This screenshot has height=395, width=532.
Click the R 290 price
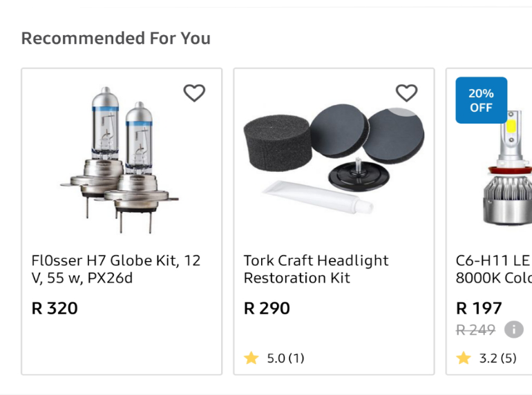pos(267,308)
